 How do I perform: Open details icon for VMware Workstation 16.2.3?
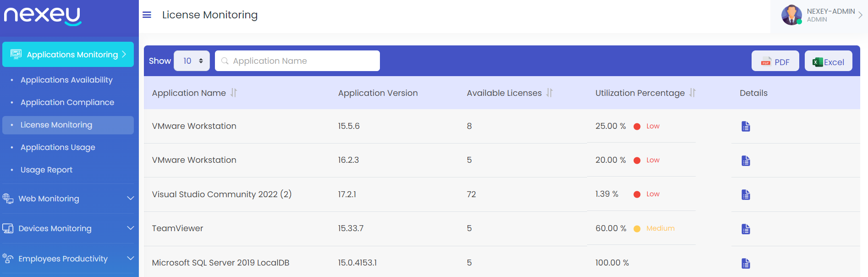pyautogui.click(x=746, y=161)
